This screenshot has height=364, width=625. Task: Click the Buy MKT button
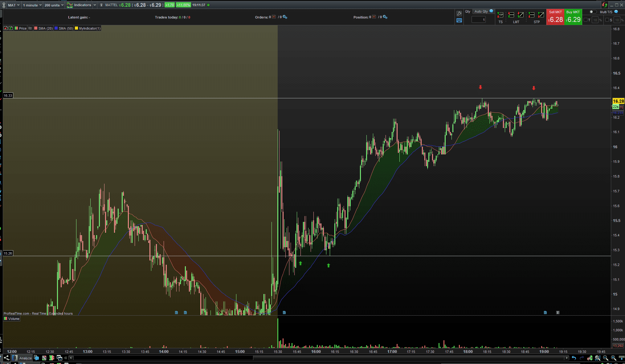[573, 17]
